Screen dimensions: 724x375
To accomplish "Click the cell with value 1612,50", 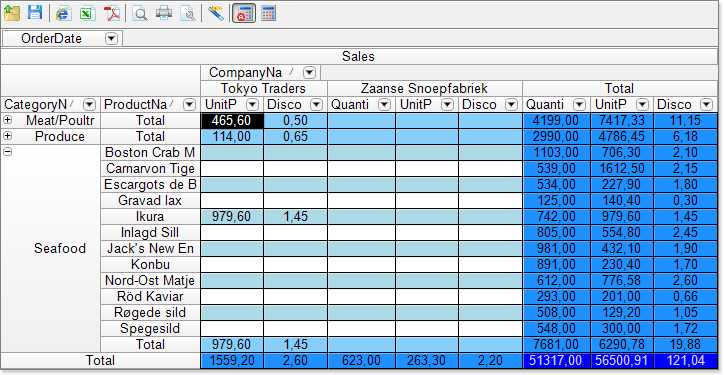I will point(621,169).
